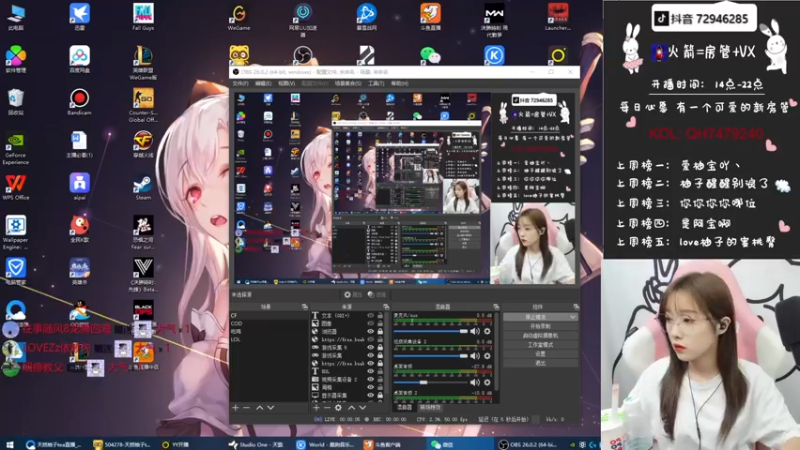Screen dimensions: 800x450
Task: Mute the 视频采集设备 2 mixer channel
Action: 475,356
